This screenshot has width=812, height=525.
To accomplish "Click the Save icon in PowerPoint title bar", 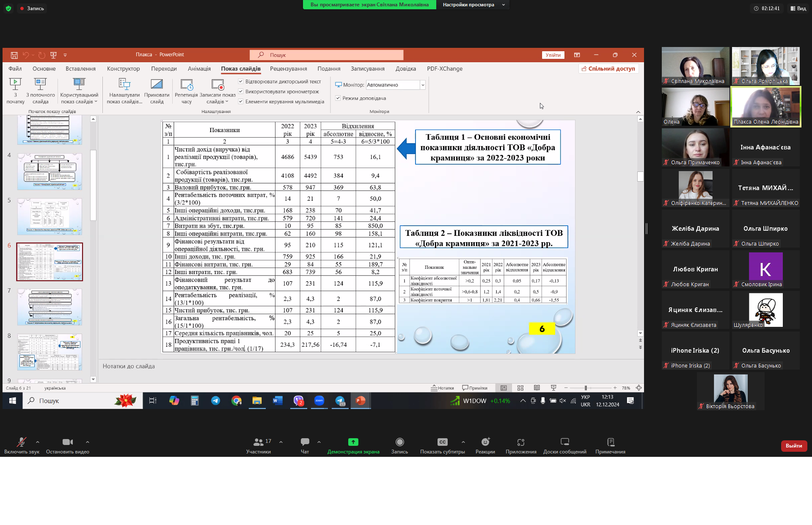I will click(14, 55).
